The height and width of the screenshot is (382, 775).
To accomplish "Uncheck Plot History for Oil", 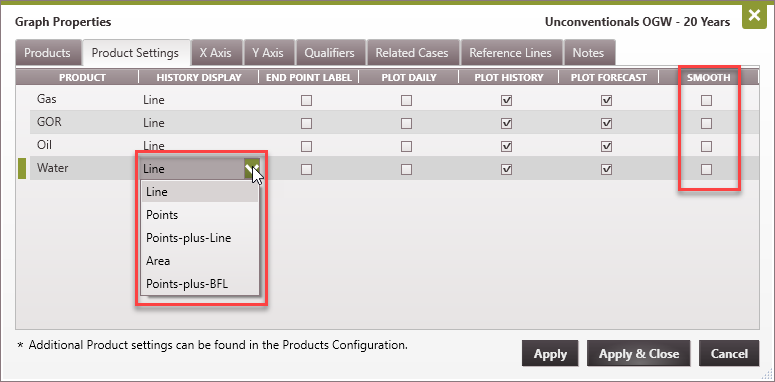I will click(506, 146).
